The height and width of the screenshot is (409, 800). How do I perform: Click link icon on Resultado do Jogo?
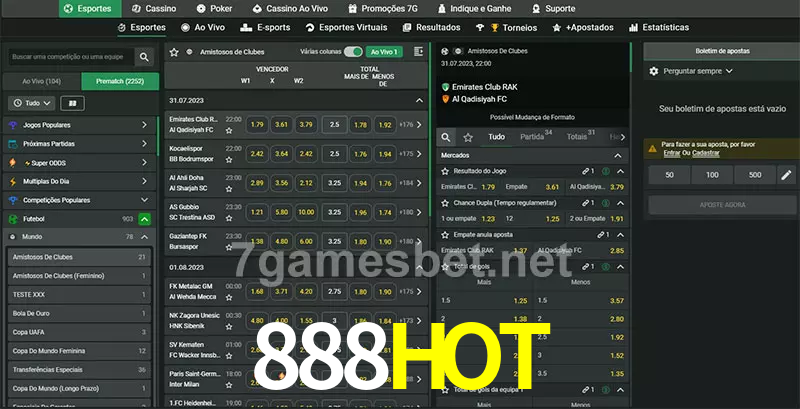(x=588, y=171)
